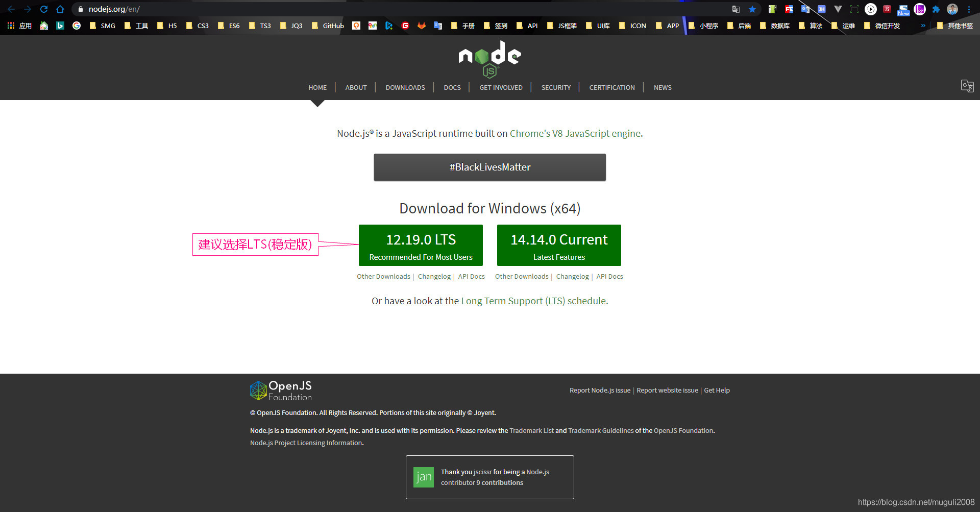Open the Trademark Guidelines link
Viewport: 980px width, 512px height.
(x=601, y=431)
